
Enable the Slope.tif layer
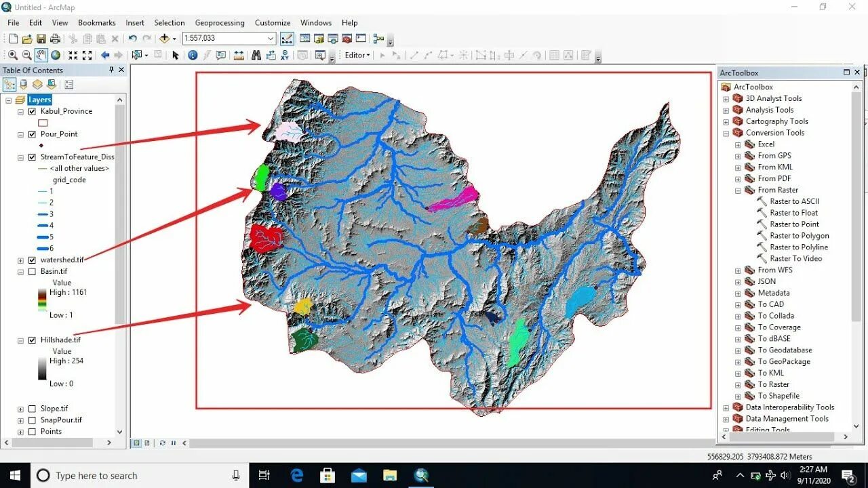[x=32, y=409]
